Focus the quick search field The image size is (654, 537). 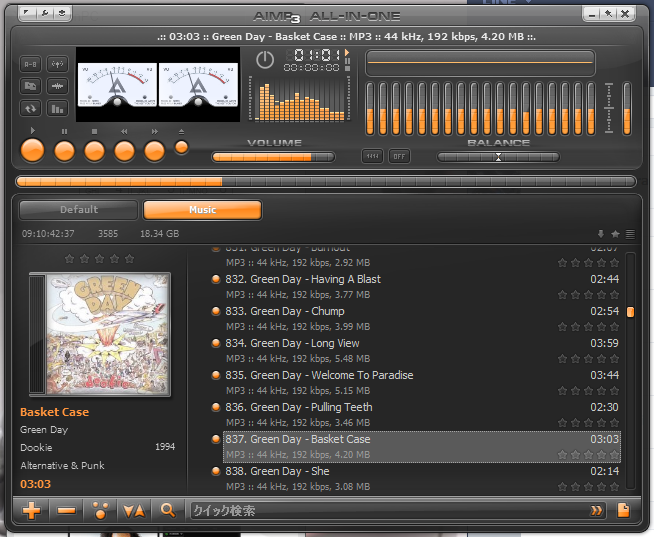coord(388,511)
